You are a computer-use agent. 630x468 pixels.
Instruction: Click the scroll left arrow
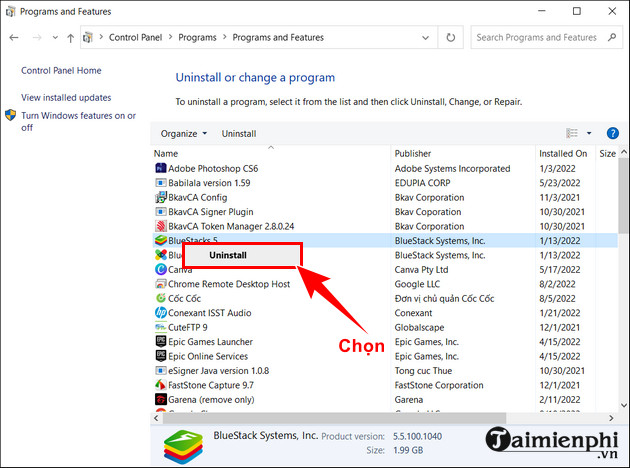pos(156,418)
